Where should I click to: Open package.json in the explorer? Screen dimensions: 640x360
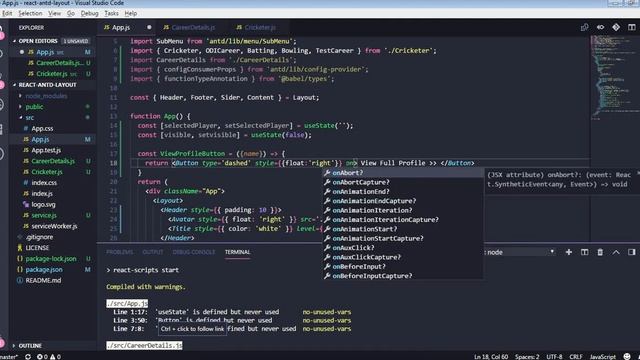click(x=44, y=270)
